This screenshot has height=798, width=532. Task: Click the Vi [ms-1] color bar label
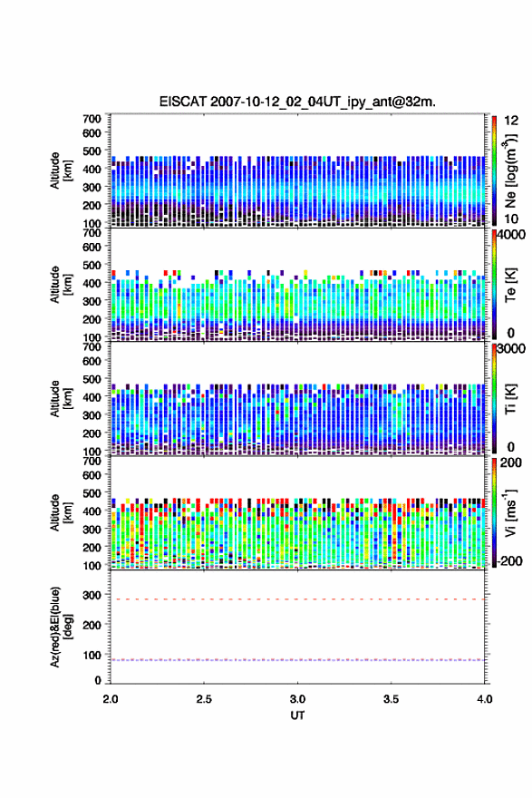point(510,512)
